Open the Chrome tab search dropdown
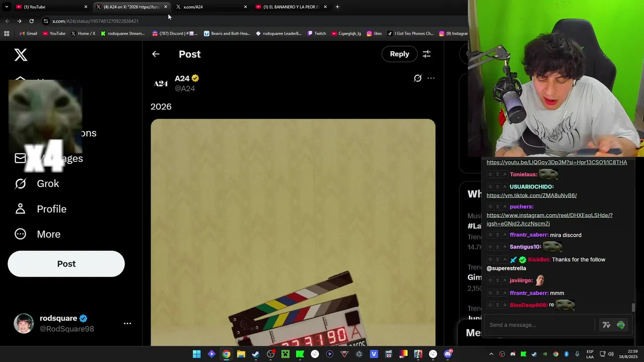The width and height of the screenshot is (644, 362). (7, 7)
